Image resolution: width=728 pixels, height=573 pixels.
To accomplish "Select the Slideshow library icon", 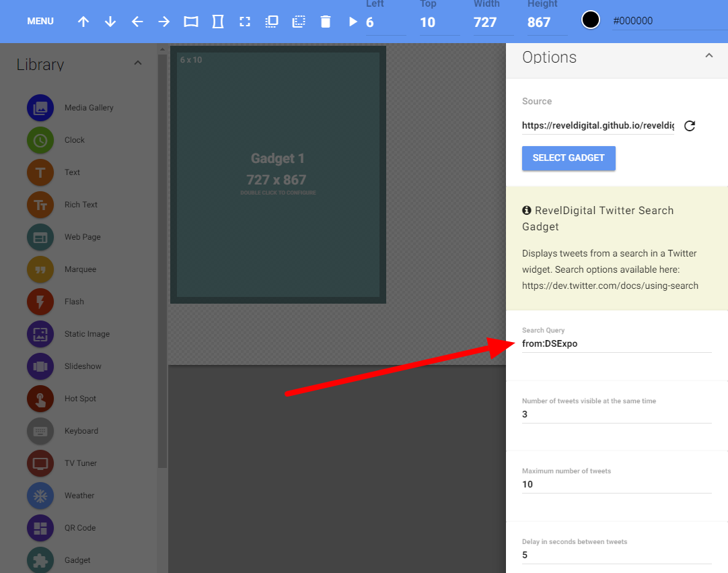I will tap(40, 366).
